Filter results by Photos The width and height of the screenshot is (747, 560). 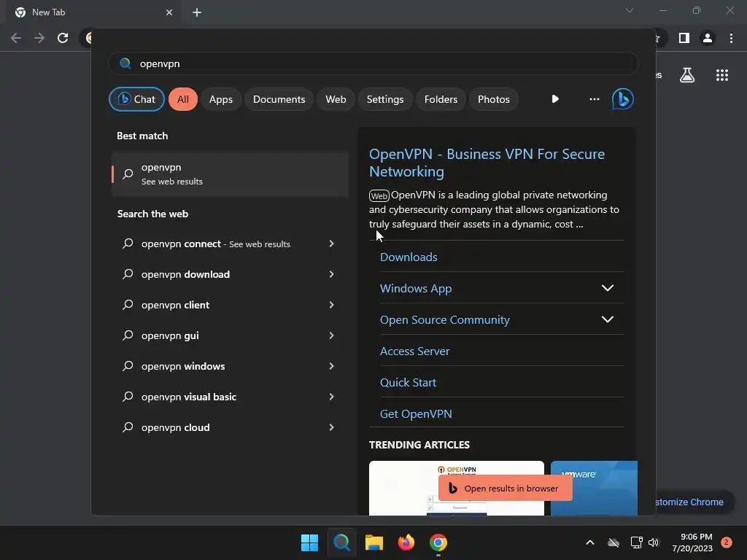(494, 99)
